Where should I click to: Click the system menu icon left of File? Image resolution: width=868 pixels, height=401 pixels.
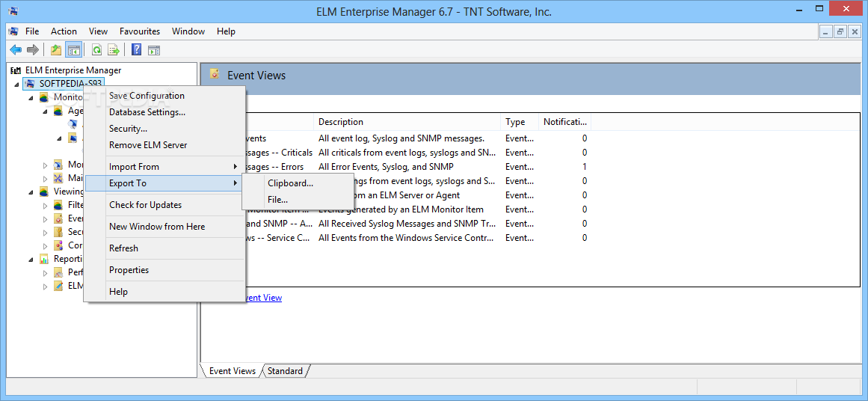tap(14, 31)
